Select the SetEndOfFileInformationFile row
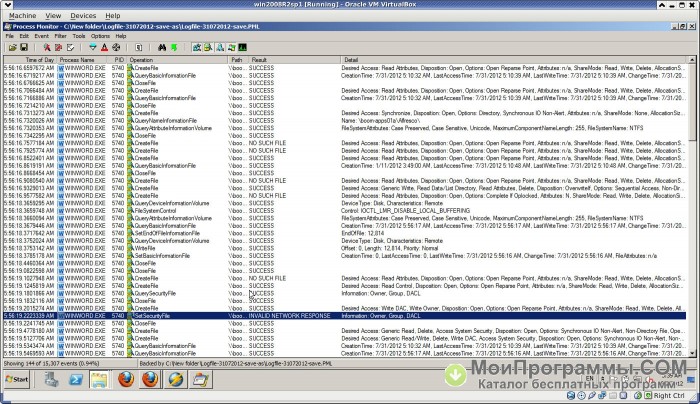The height and width of the screenshot is (404, 700). 345,233
